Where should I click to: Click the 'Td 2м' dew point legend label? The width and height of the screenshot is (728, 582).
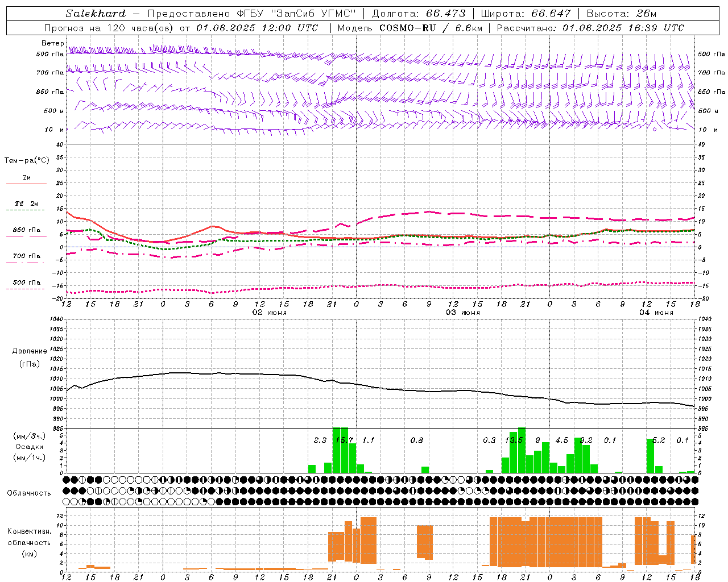26,203
